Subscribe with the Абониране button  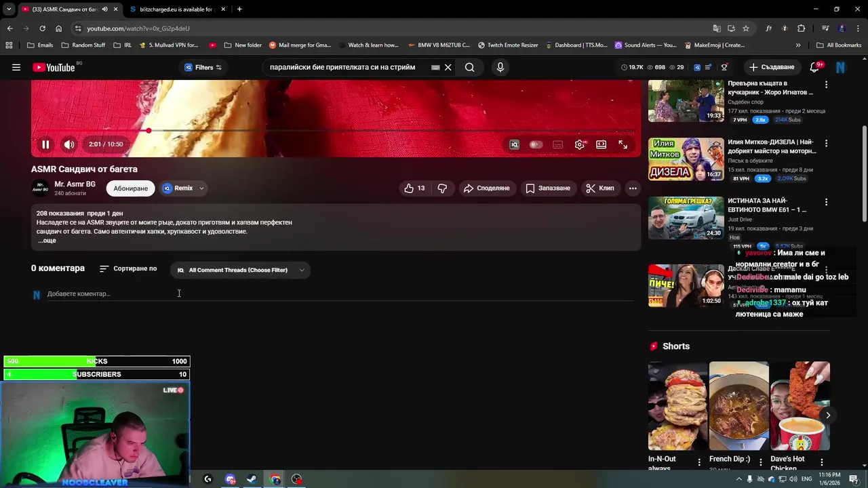click(x=130, y=188)
